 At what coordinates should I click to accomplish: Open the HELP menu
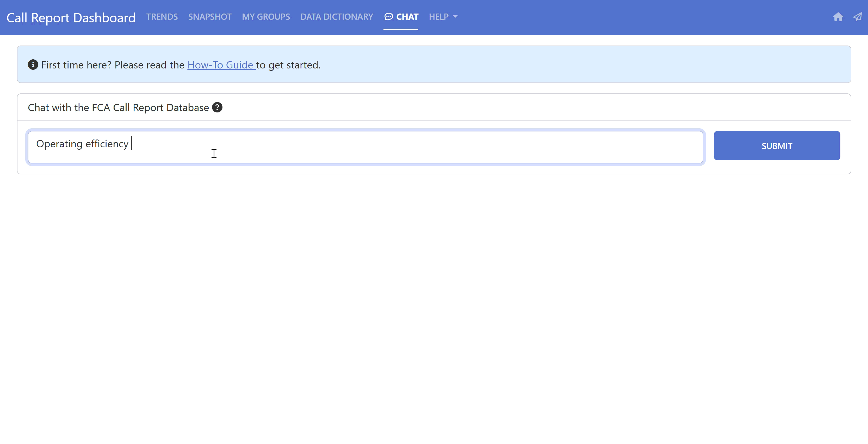(438, 17)
